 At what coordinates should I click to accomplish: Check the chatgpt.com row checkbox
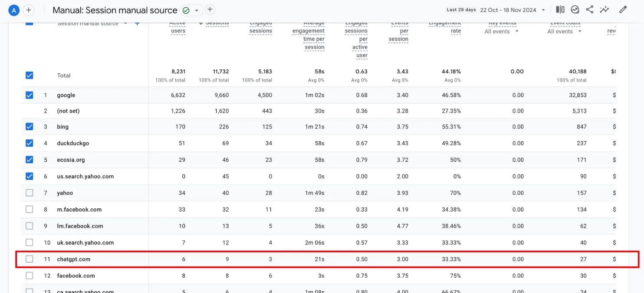29,259
